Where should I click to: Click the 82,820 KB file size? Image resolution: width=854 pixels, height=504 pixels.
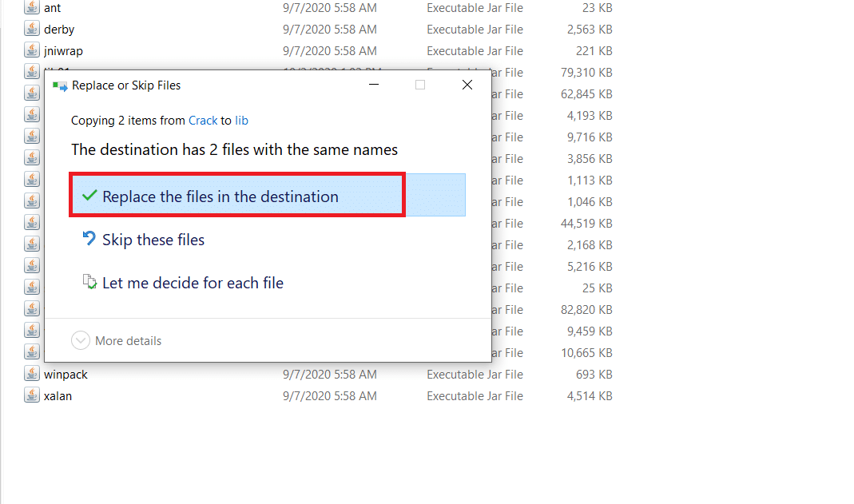586,310
